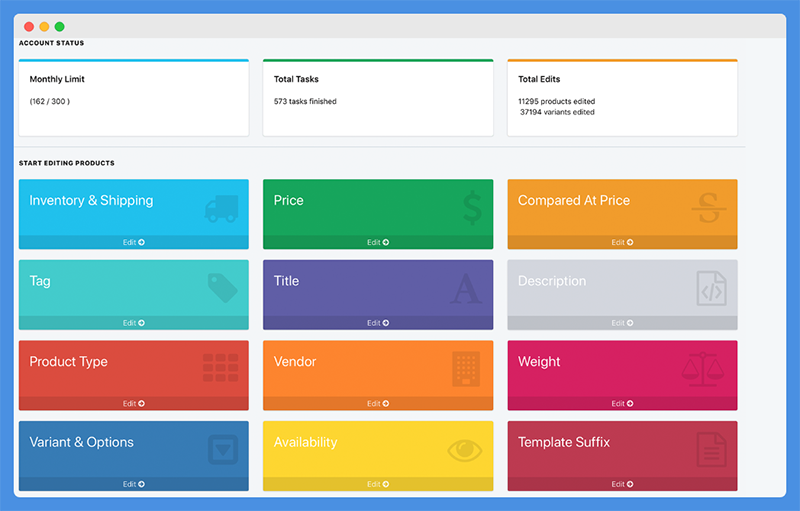This screenshot has width=800, height=511.
Task: Click the Monthly Limit heading
Action: (x=57, y=79)
